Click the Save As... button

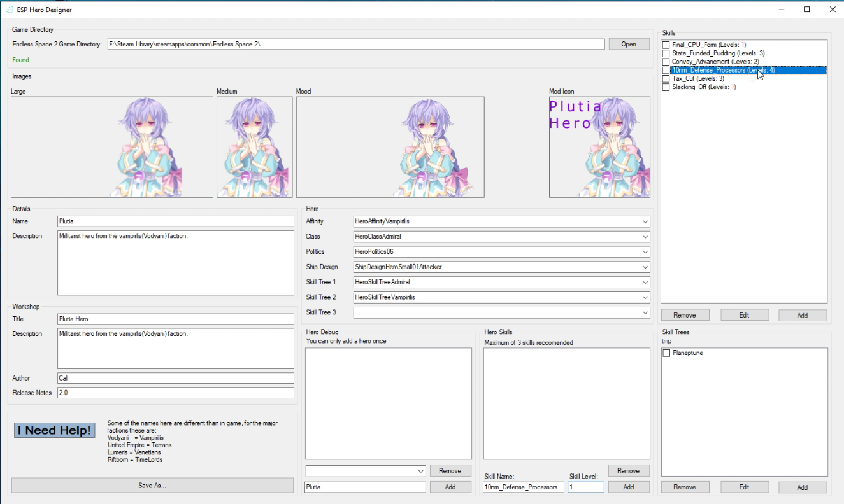click(x=152, y=486)
